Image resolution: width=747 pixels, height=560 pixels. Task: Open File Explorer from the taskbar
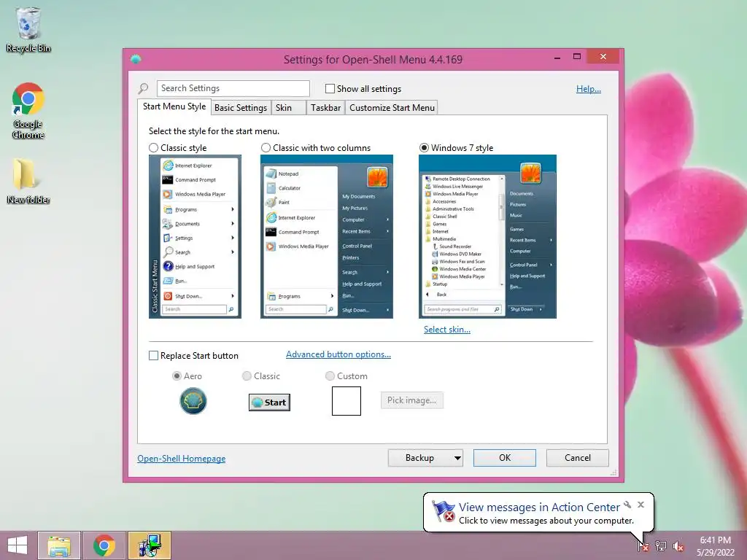(x=59, y=545)
